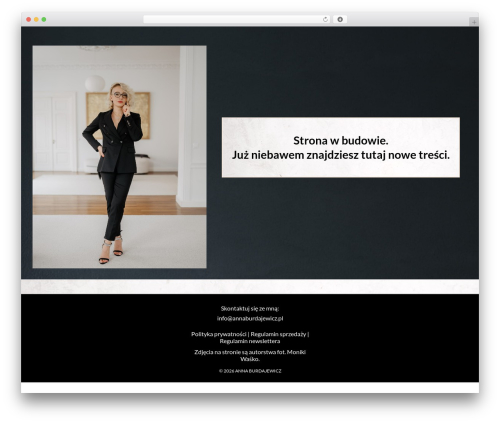
Task: Focus the browser address bar
Action: click(x=237, y=20)
